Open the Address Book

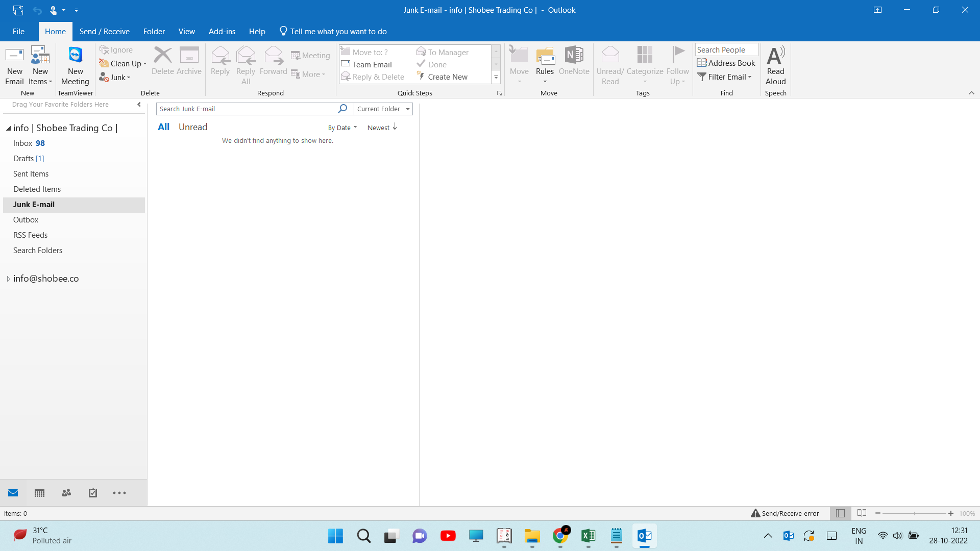pyautogui.click(x=726, y=63)
